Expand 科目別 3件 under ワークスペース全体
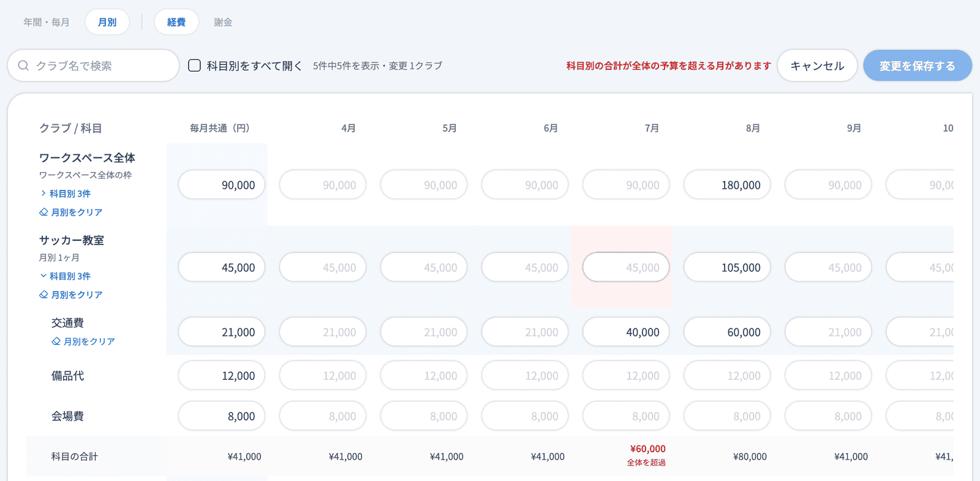This screenshot has width=980, height=481. [x=65, y=194]
